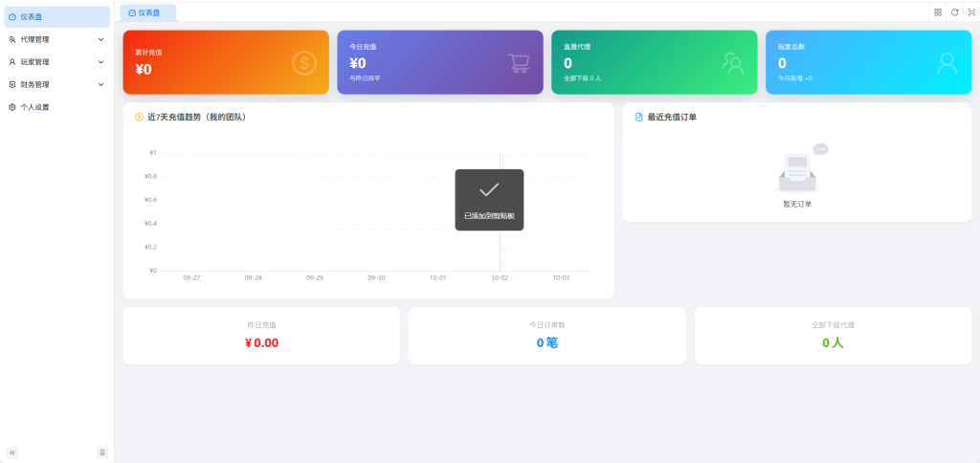Open 个人设置 in the sidebar
The width and height of the screenshot is (980, 463).
click(x=56, y=107)
